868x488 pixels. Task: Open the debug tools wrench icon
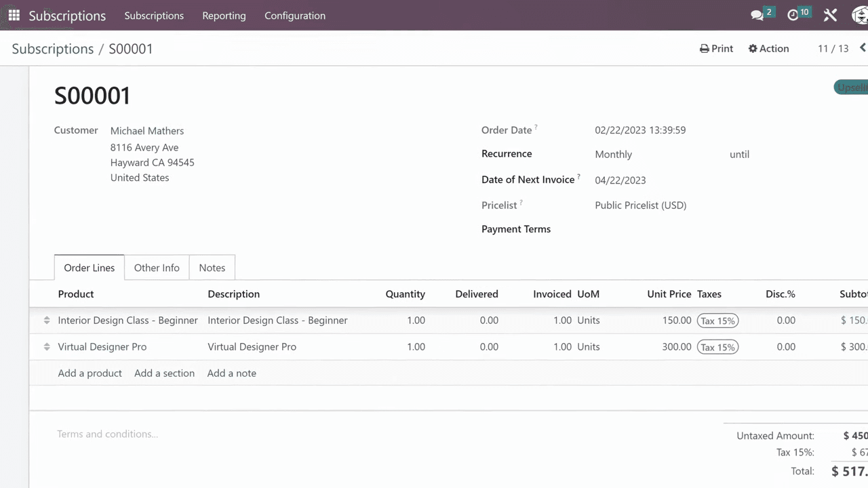tap(830, 15)
